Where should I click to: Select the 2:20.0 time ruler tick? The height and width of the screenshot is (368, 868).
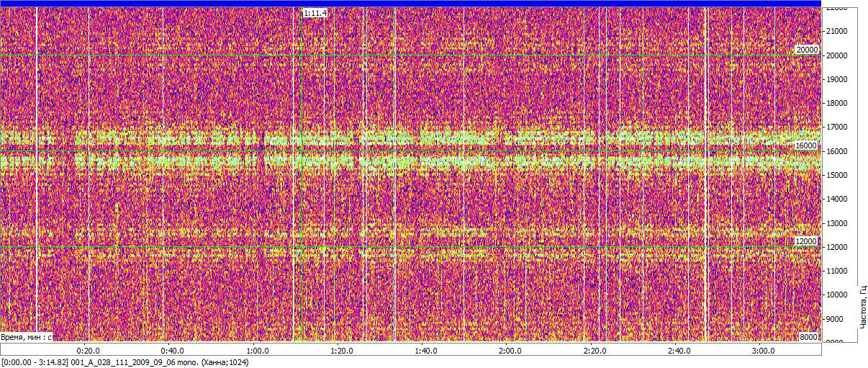click(x=594, y=351)
